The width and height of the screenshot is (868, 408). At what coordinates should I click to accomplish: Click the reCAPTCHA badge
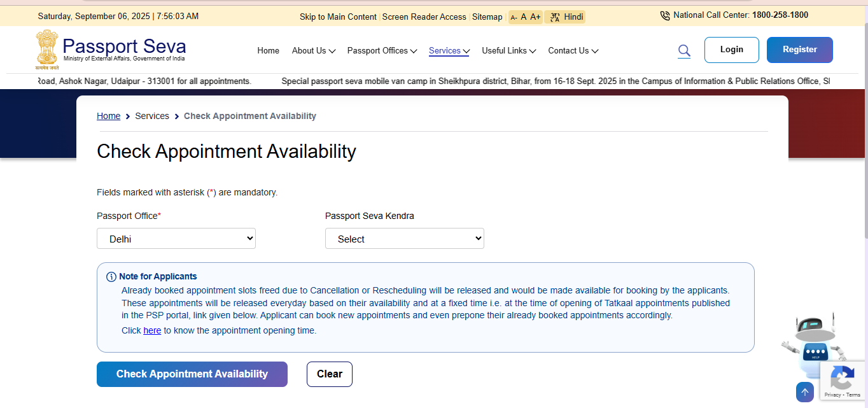(842, 381)
